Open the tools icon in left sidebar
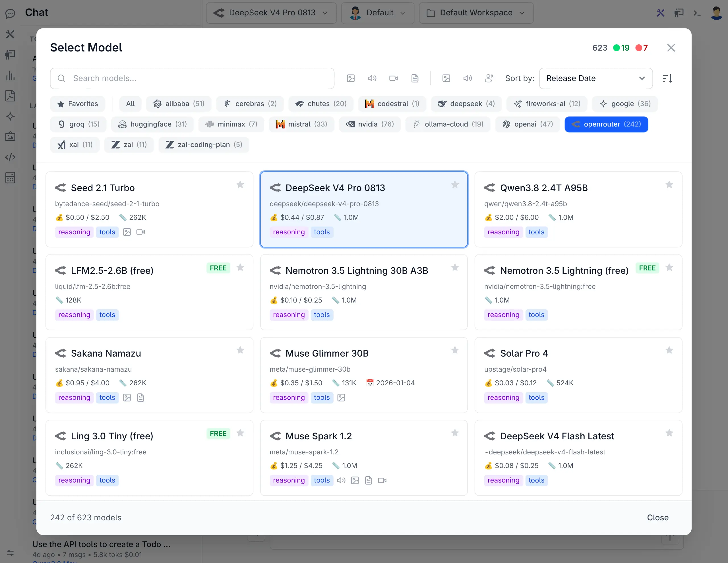 (x=10, y=34)
